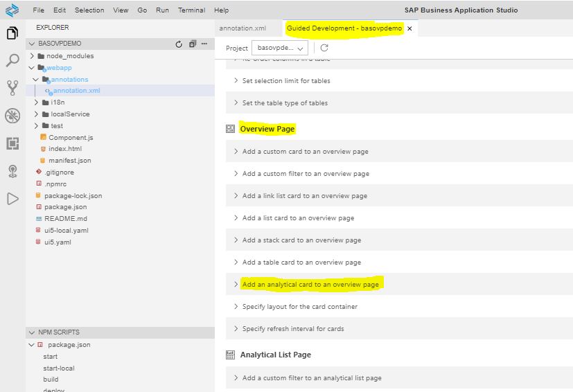Open the Source Control view icon
The height and width of the screenshot is (392, 573).
pos(12,88)
